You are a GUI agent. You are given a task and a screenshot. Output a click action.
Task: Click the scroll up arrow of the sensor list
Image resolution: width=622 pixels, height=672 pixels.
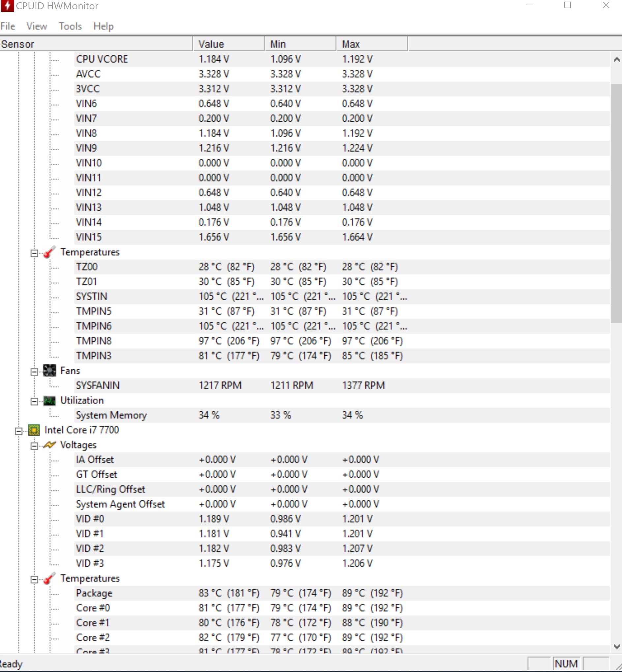tap(616, 60)
